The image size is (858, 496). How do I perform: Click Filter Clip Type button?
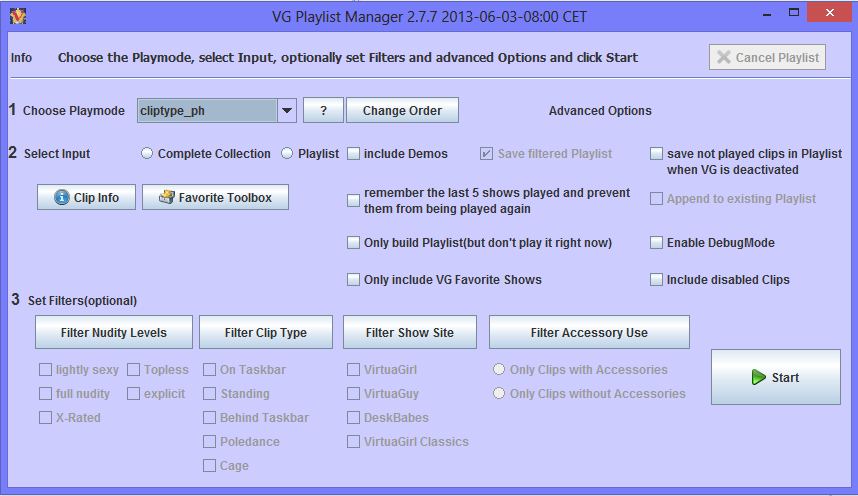coord(265,333)
